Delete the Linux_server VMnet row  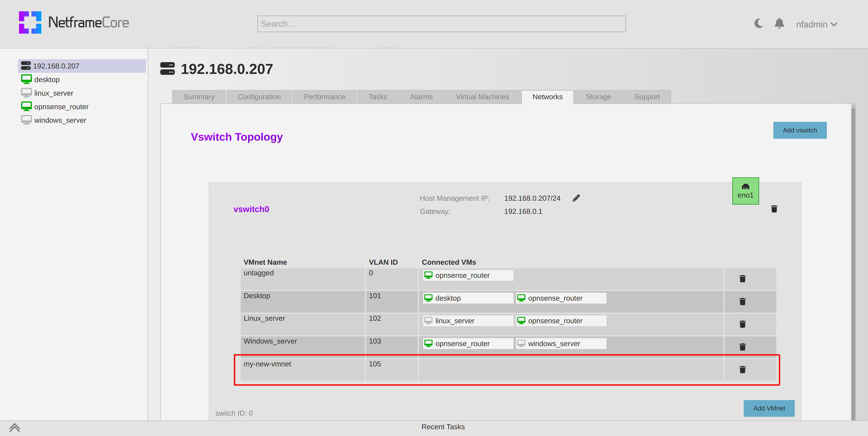[742, 324]
